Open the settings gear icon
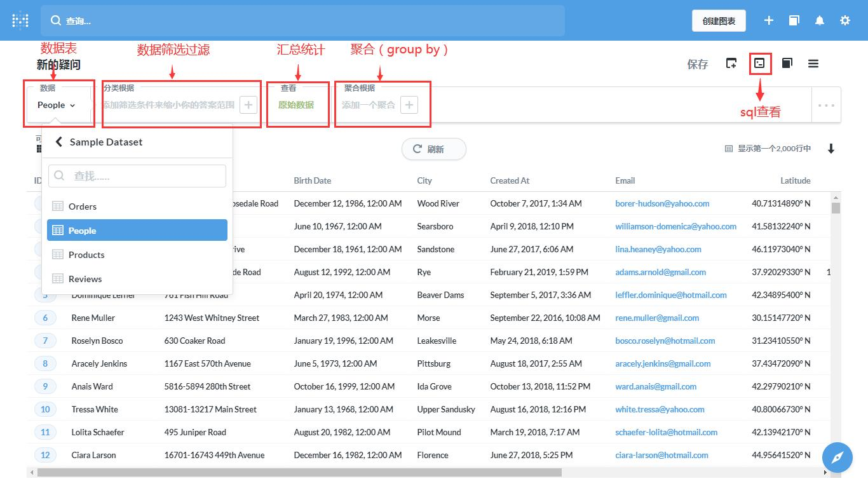 tap(845, 20)
